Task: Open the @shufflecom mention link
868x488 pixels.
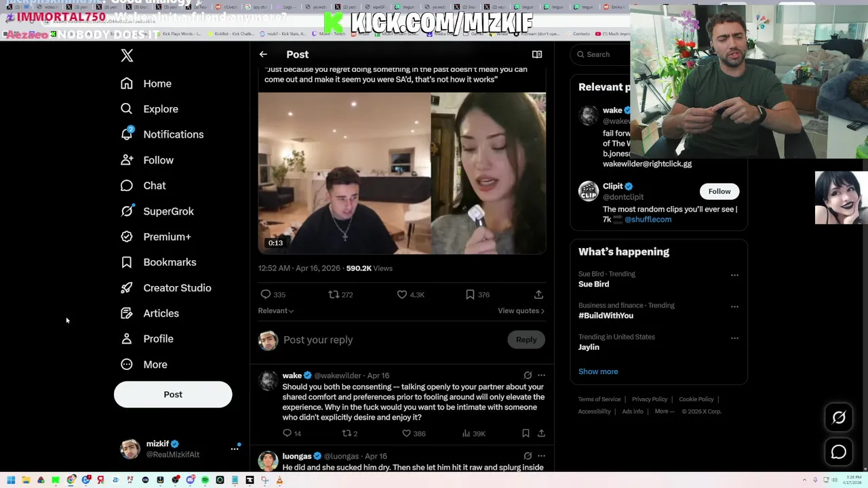Action: point(648,220)
